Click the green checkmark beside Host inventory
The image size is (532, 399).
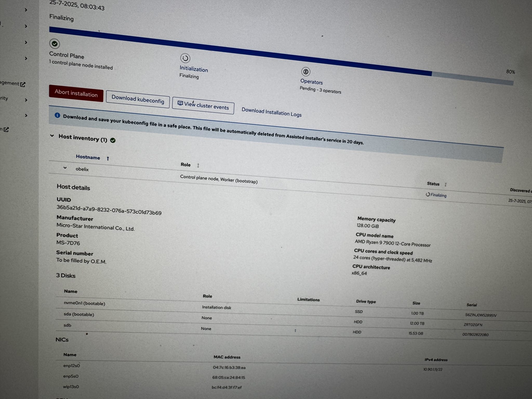coord(113,140)
